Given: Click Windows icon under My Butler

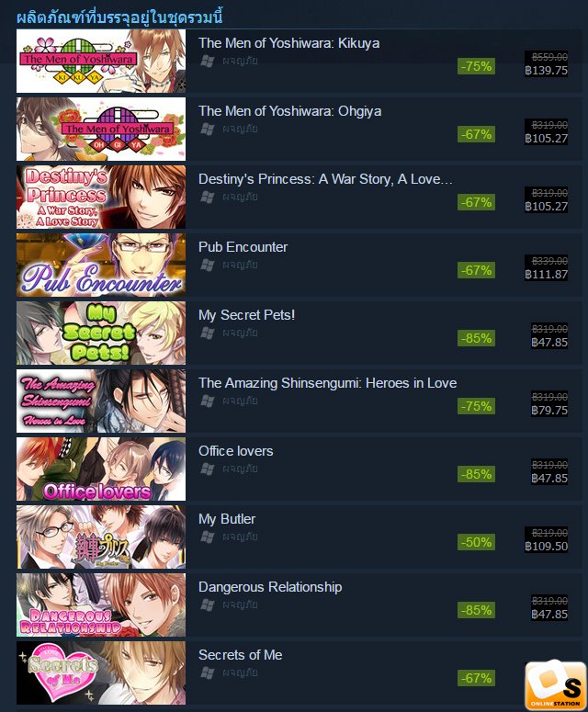Looking at the screenshot, I should coord(208,537).
